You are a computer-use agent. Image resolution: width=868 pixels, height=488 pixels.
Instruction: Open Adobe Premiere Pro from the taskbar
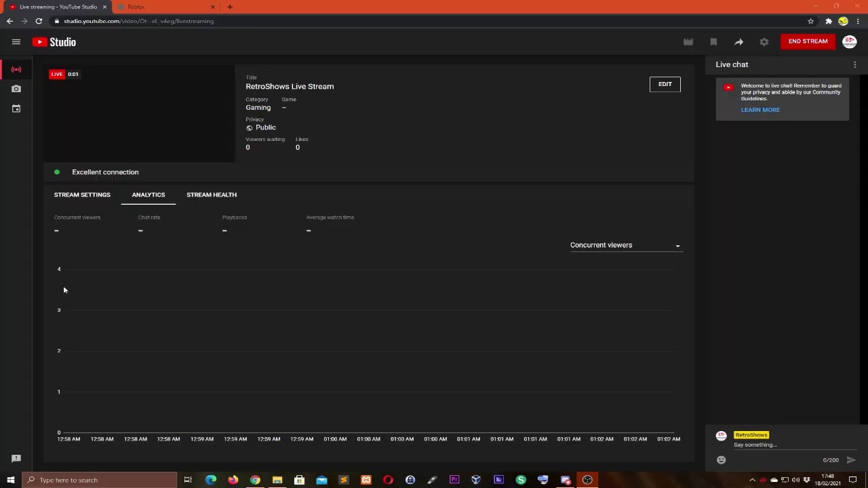[x=454, y=480]
